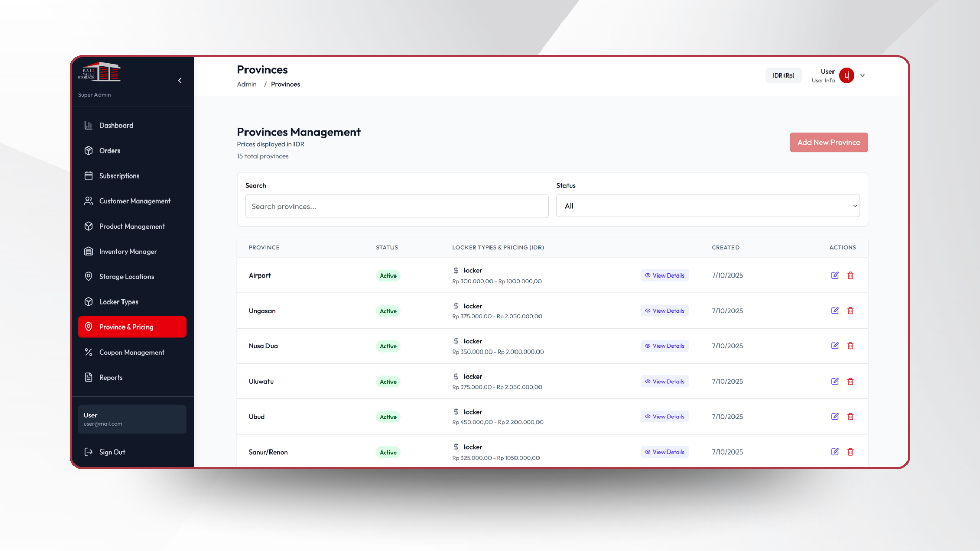Open the Status filter dropdown
Image resolution: width=980 pixels, height=551 pixels.
(707, 206)
